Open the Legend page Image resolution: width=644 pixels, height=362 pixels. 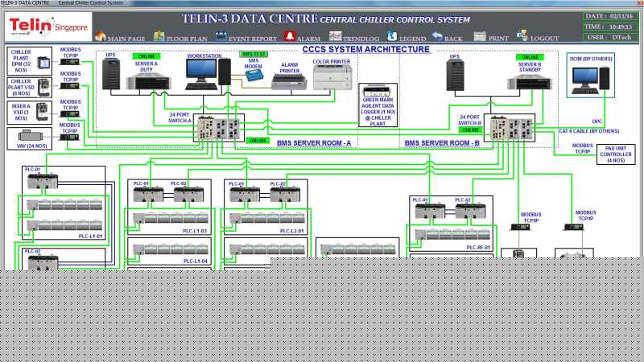coord(392,36)
